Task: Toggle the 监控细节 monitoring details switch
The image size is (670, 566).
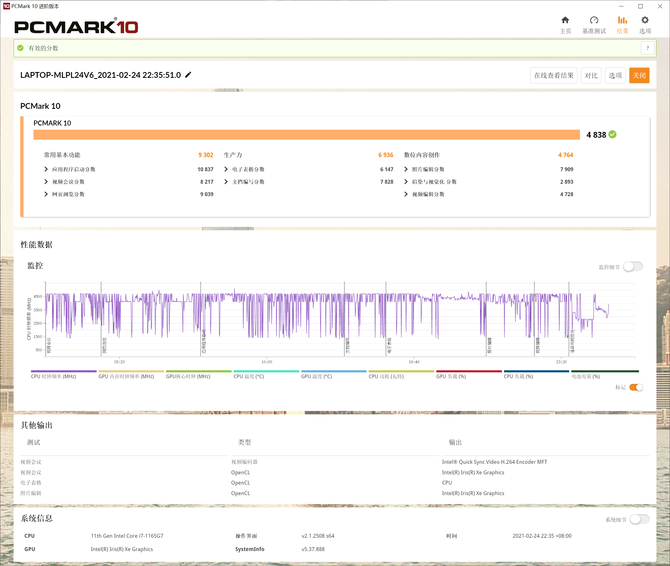Action: pos(633,267)
